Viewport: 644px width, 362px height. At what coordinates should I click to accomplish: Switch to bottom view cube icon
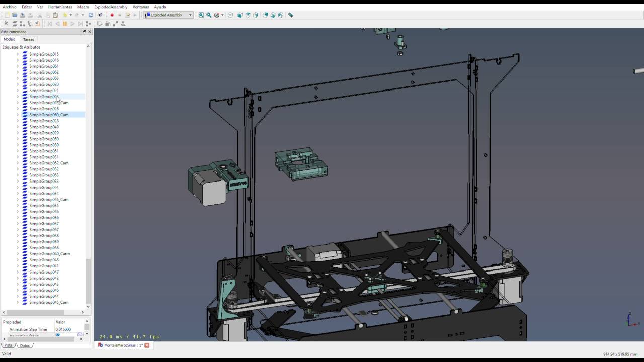[x=273, y=15]
